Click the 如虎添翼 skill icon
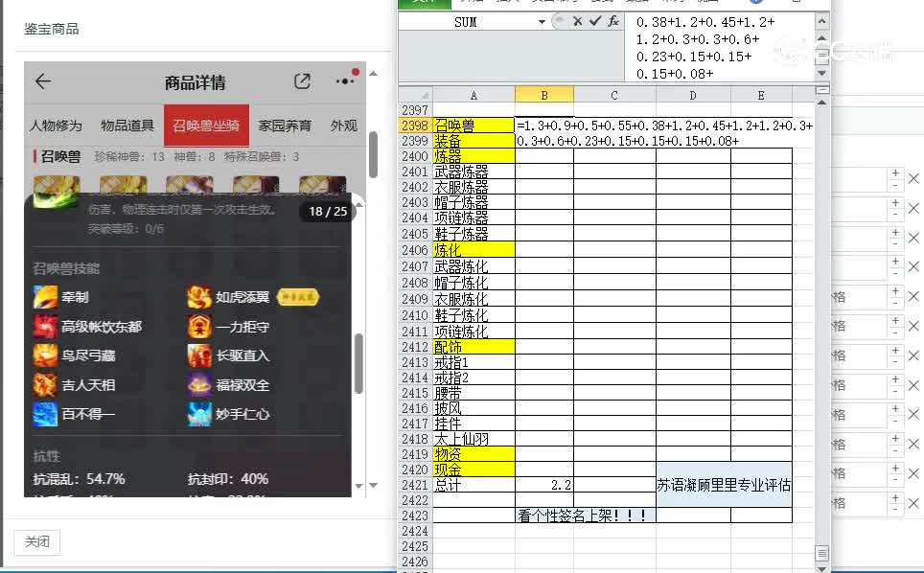924x573 pixels. click(x=199, y=298)
